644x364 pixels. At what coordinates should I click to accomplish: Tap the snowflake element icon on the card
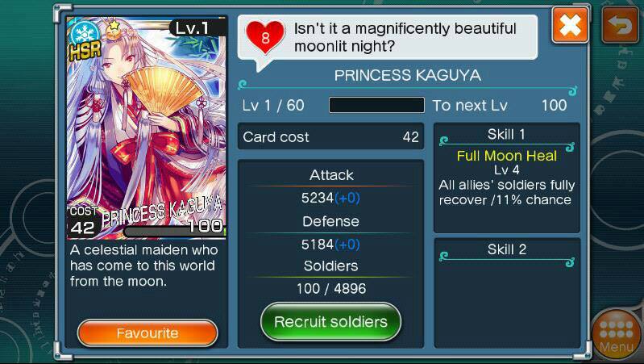point(84,32)
